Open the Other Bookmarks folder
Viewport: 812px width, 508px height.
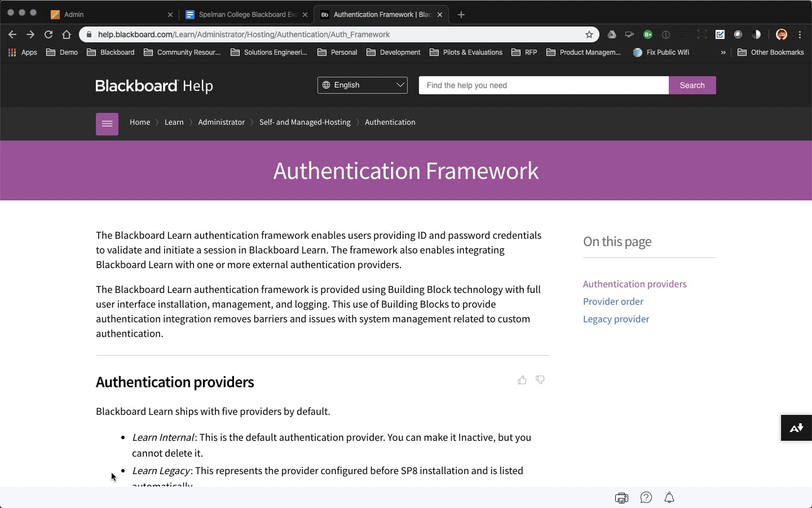(x=771, y=52)
